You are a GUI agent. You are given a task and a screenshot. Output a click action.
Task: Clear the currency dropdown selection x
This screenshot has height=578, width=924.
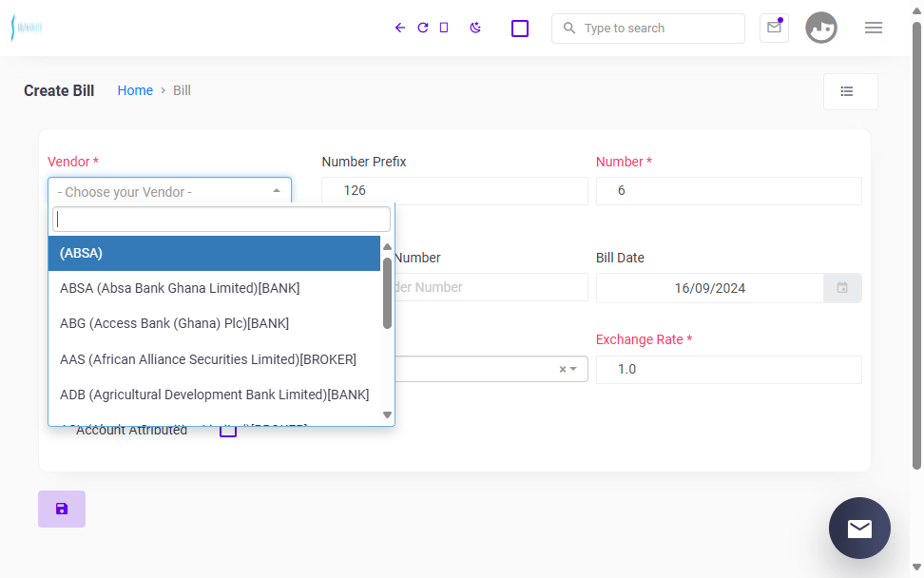pos(562,370)
